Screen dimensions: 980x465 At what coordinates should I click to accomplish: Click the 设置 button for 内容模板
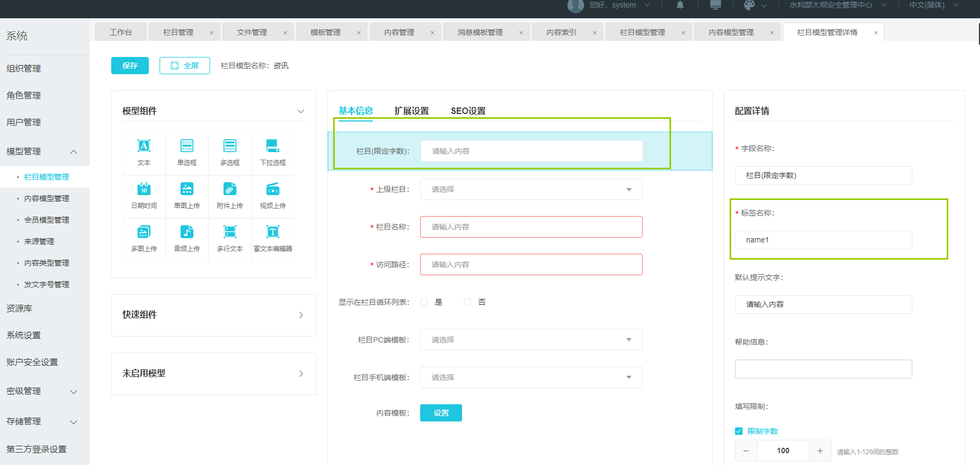tap(441, 413)
